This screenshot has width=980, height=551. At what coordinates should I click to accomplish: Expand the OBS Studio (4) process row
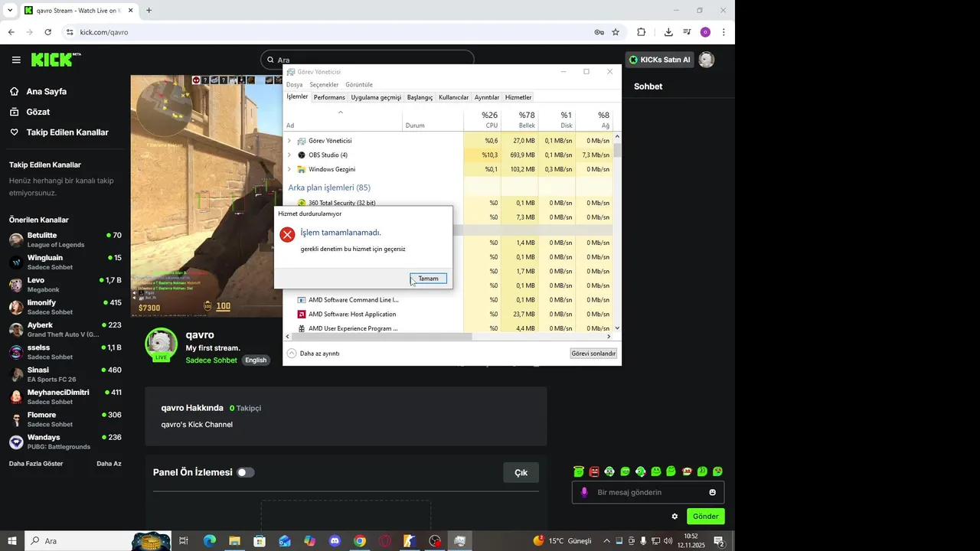click(289, 155)
